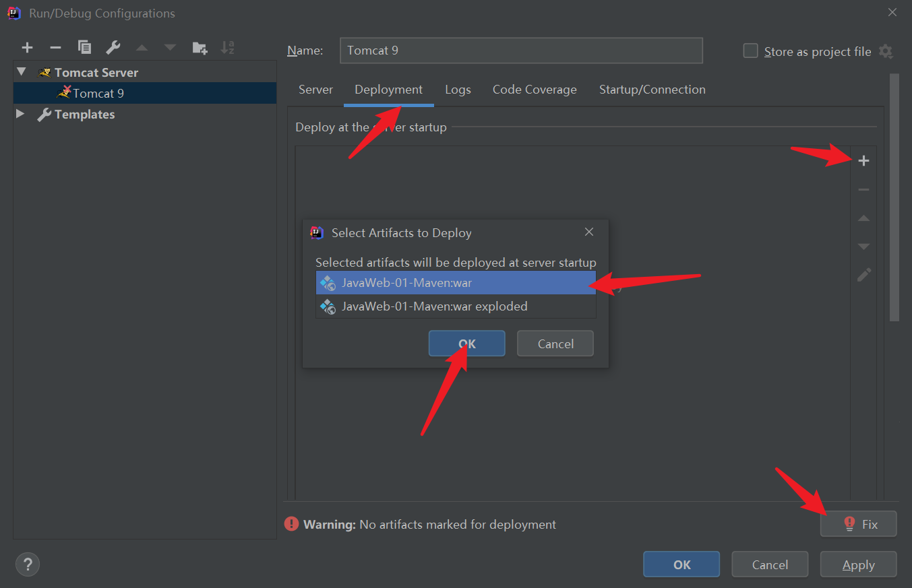Click gear icon next to Store as project file

[886, 51]
